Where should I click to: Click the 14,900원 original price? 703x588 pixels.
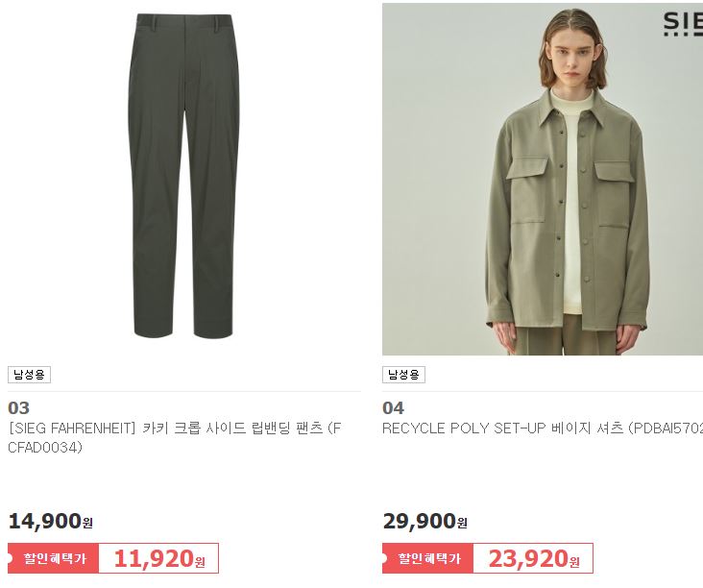pyautogui.click(x=50, y=521)
